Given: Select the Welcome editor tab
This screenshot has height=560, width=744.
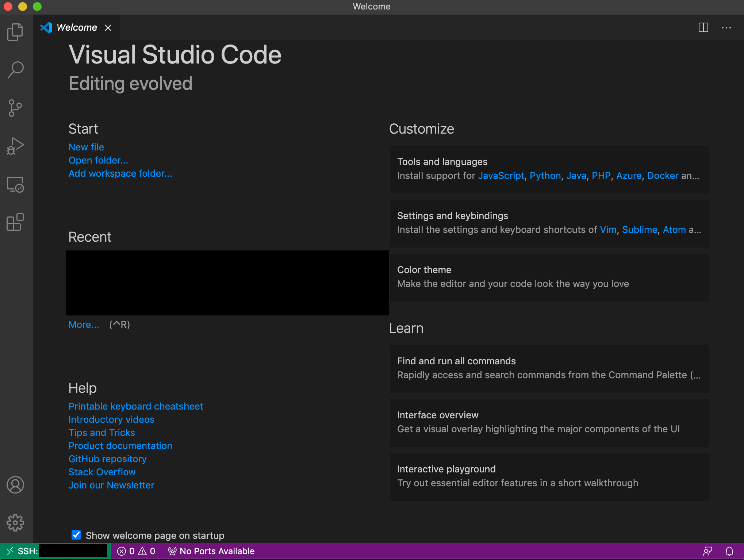Looking at the screenshot, I should 77,28.
